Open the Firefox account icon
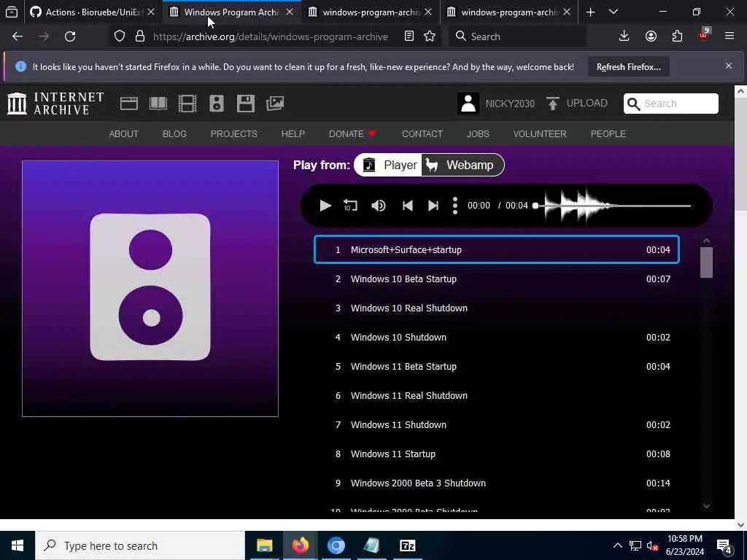Screen dimensions: 747x560 (651, 36)
